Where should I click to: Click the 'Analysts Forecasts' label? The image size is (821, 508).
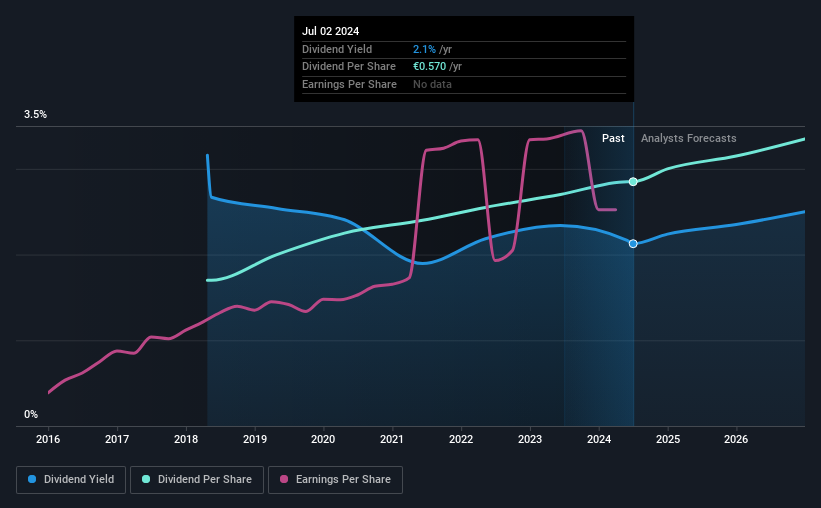(689, 138)
